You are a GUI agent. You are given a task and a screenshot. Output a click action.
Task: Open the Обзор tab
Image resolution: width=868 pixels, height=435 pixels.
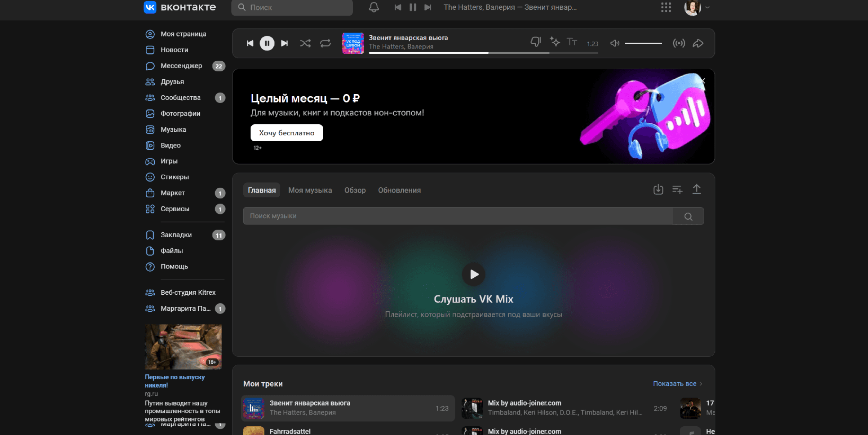(355, 190)
